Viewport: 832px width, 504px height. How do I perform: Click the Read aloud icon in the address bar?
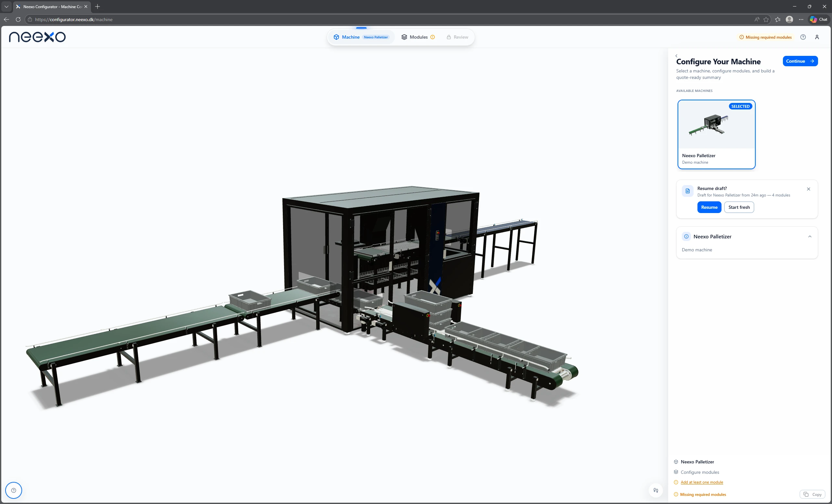pyautogui.click(x=757, y=19)
